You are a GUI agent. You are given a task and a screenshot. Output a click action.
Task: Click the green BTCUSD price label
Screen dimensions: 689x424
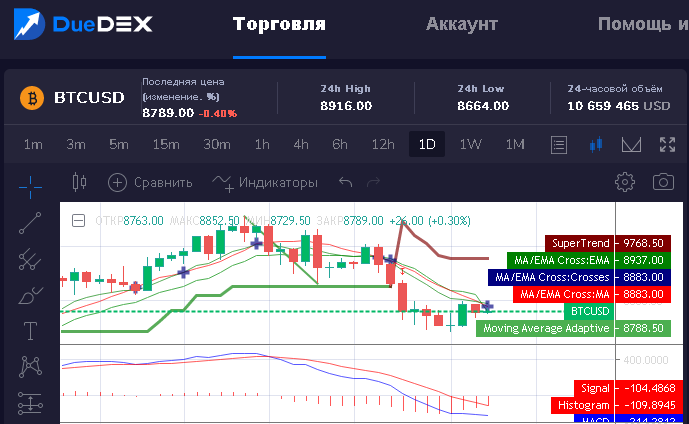click(589, 311)
